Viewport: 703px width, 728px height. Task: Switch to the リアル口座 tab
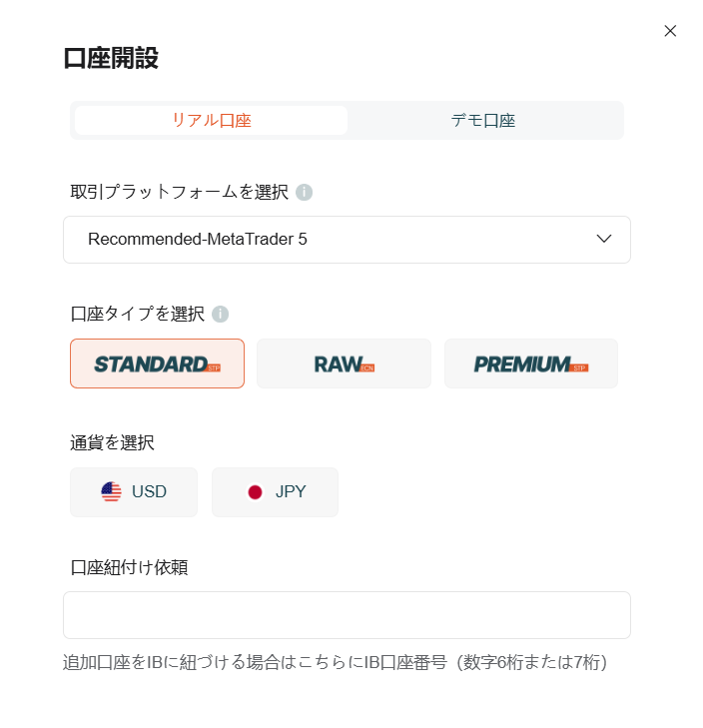tap(211, 121)
